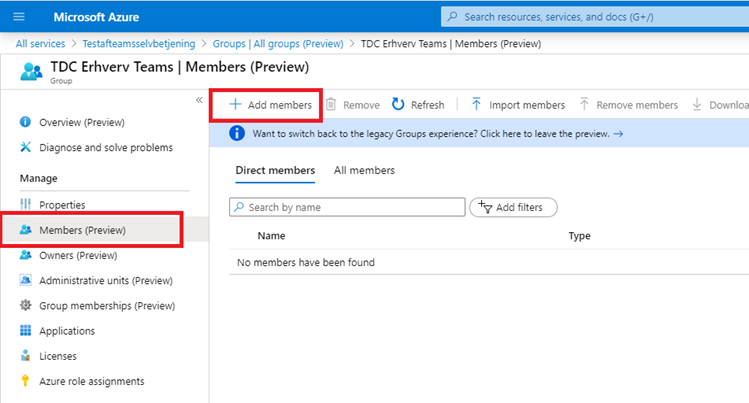Click the trash can icon beside Remove
The image size is (749, 403).
click(x=331, y=104)
